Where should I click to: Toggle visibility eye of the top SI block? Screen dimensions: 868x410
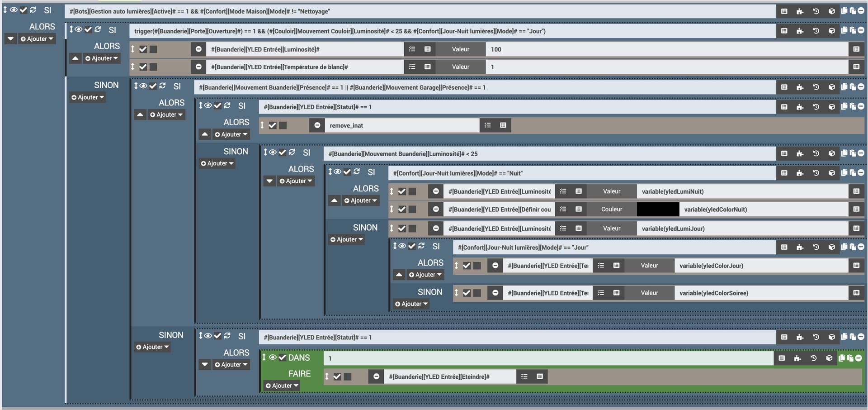(x=14, y=10)
